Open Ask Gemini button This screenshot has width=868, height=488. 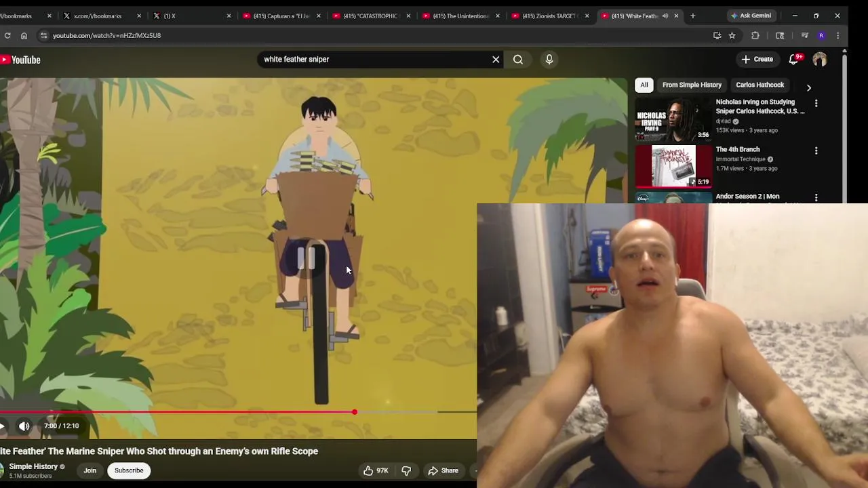[x=751, y=16]
